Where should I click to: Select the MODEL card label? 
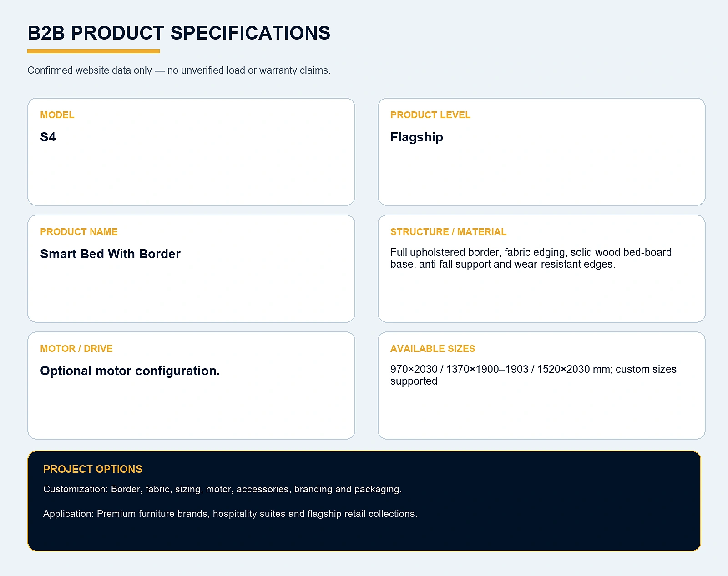coord(57,115)
